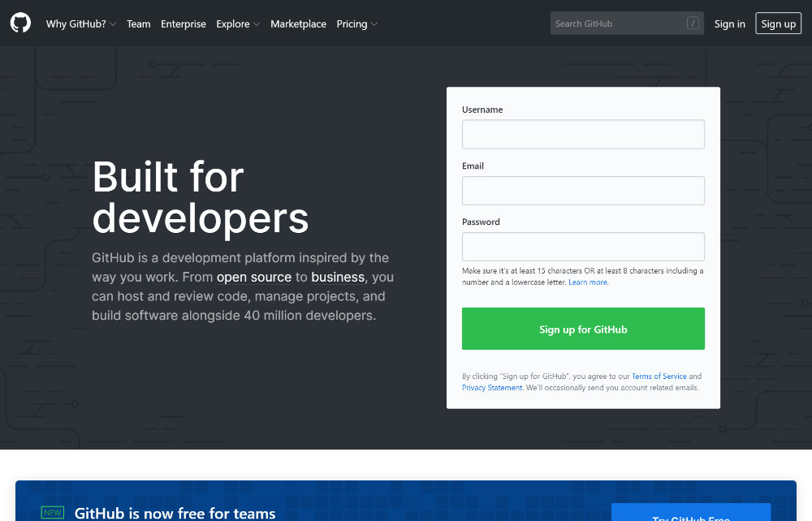Image resolution: width=812 pixels, height=521 pixels.
Task: Open the Terms of Service link
Action: (x=659, y=376)
